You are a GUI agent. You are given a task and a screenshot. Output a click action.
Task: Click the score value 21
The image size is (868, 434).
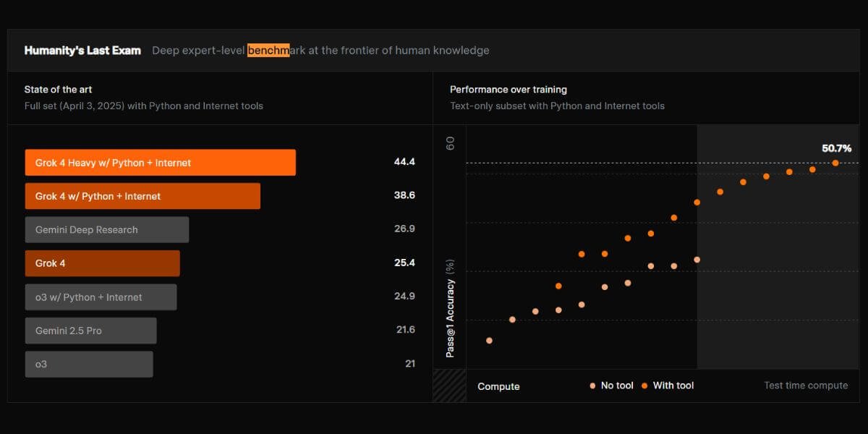[410, 364]
